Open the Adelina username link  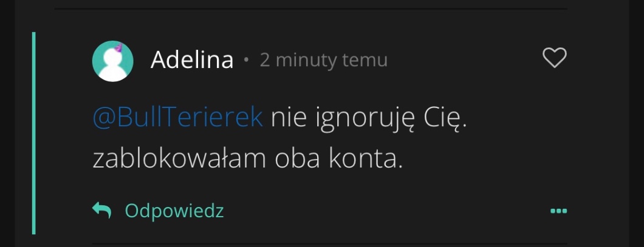(192, 60)
